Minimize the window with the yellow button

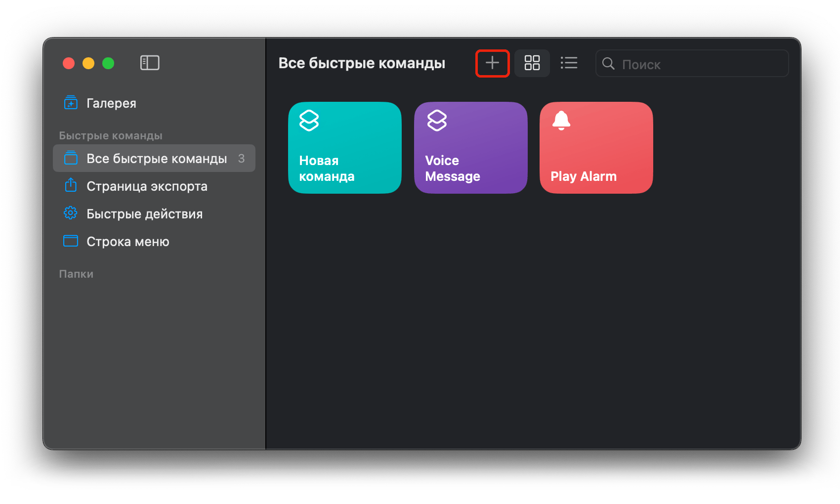(x=88, y=63)
